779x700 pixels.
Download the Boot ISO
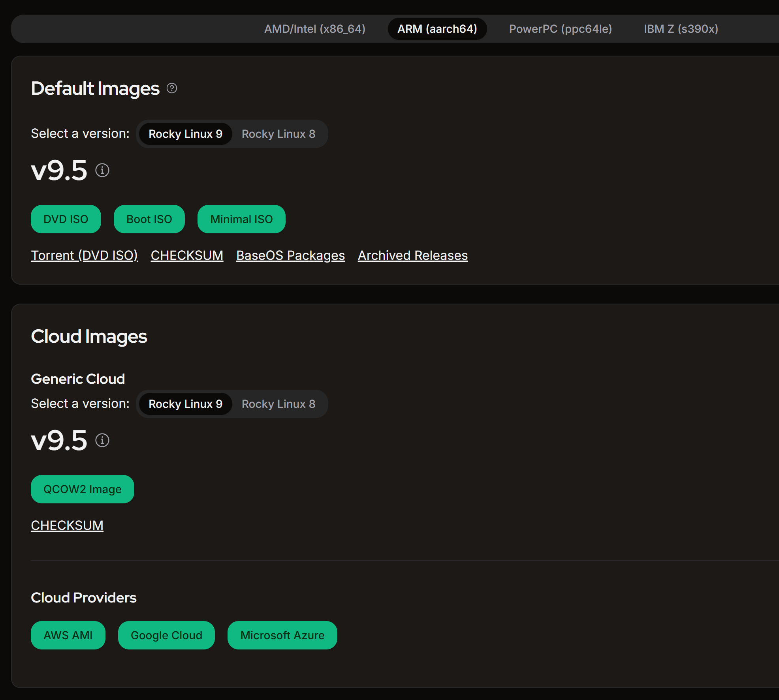pyautogui.click(x=149, y=219)
